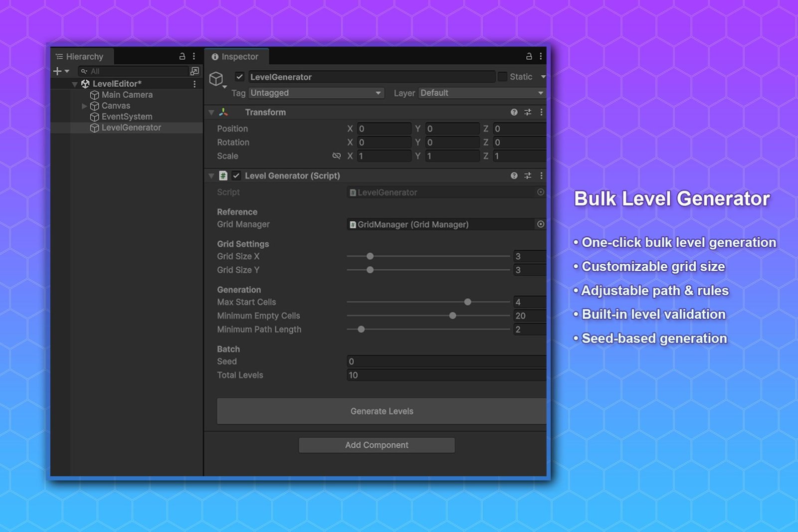Click the scale constrain link icon
798x532 pixels.
tap(337, 156)
